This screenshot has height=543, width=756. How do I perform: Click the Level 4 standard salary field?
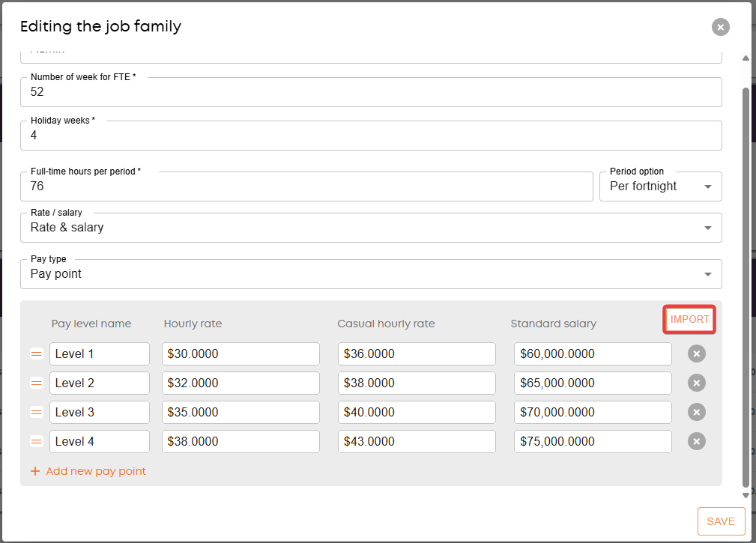point(592,442)
